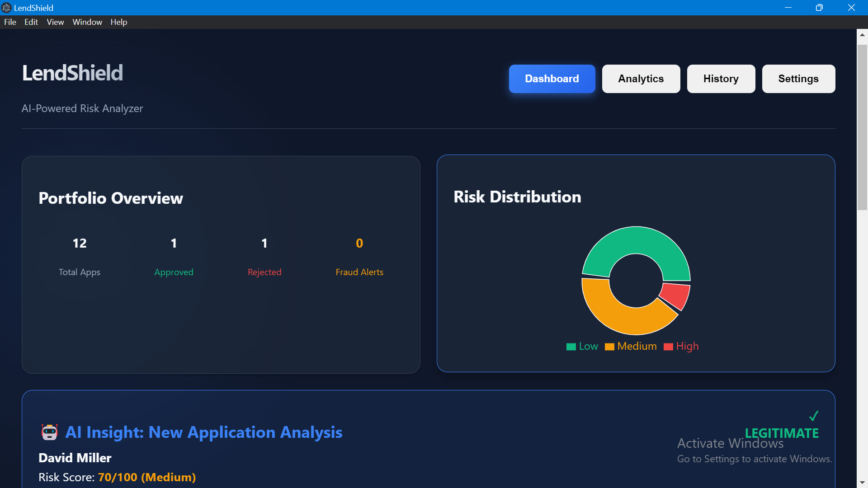Click the robot AI Insight icon
868x488 pixels.
coord(49,432)
